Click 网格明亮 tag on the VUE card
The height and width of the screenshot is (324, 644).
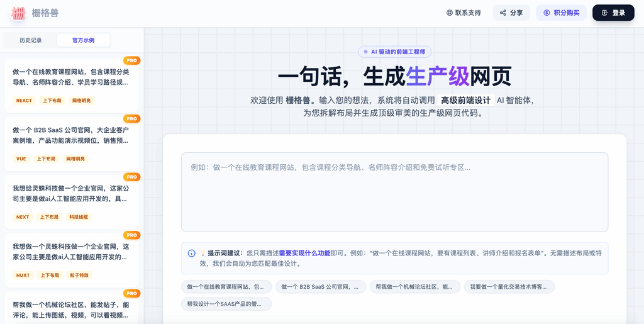[75, 159]
